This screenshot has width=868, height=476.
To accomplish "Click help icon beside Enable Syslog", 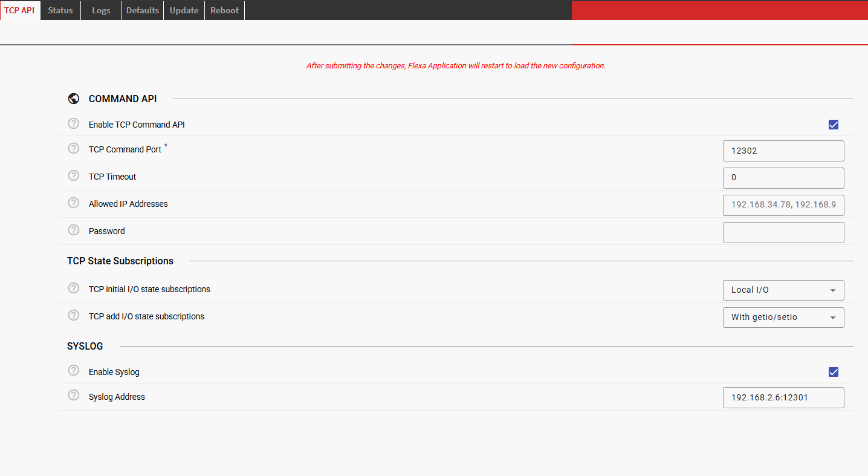I will (74, 371).
